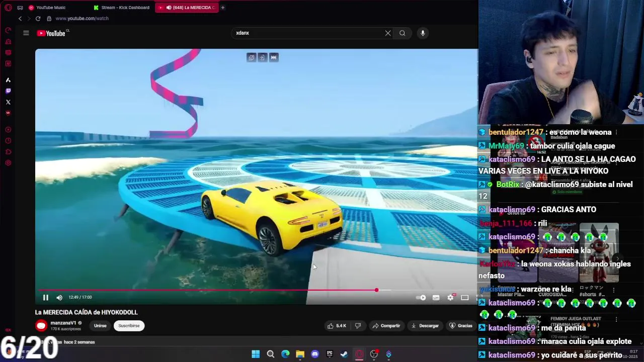This screenshot has height=362, width=644.
Task: Click the www.youtube.com/watch address bar
Action: pos(82,19)
